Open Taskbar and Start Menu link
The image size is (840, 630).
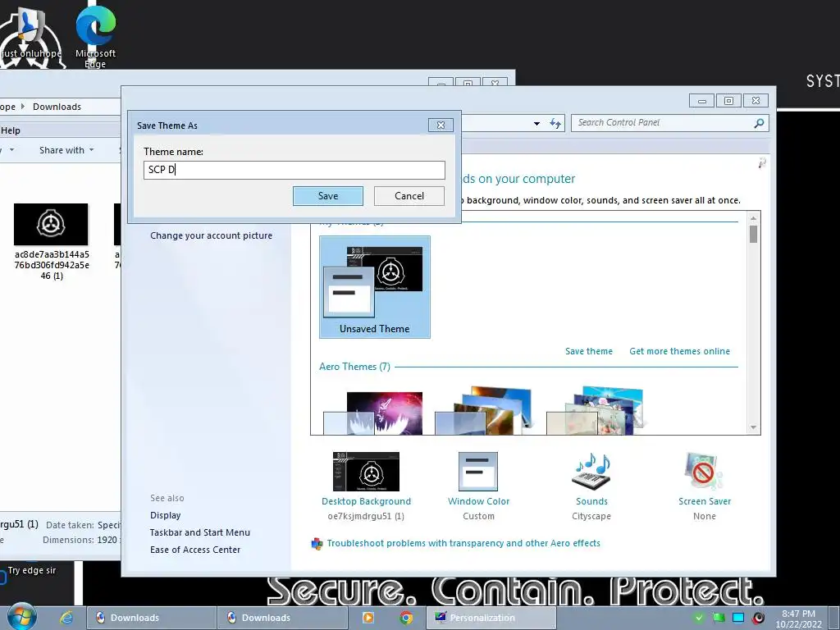[200, 532]
